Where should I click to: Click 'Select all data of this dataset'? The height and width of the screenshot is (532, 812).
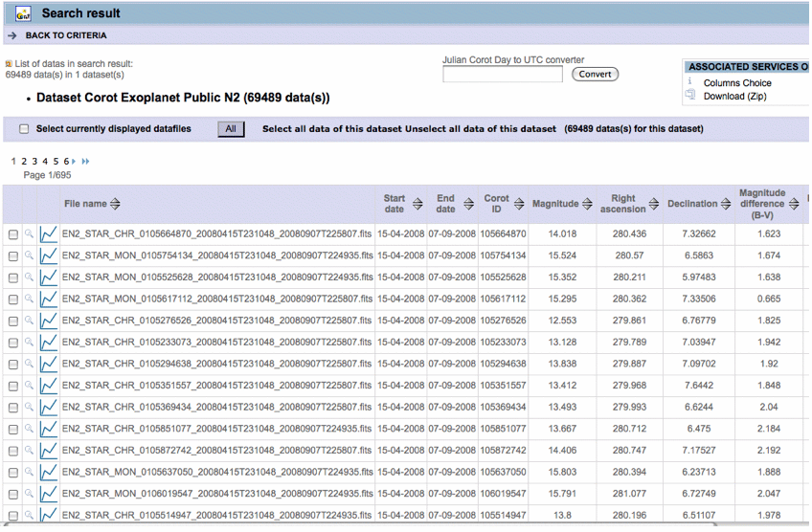(331, 129)
